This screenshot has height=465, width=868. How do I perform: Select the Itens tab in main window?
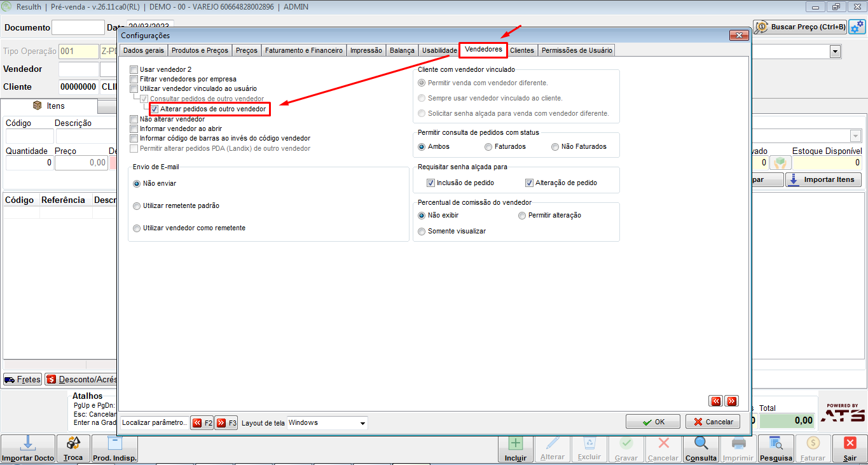click(x=49, y=106)
